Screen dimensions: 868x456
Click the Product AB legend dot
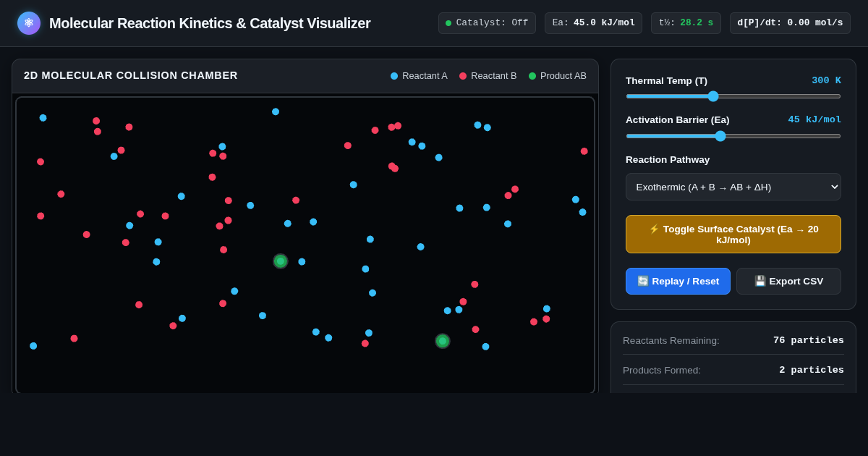pos(532,76)
